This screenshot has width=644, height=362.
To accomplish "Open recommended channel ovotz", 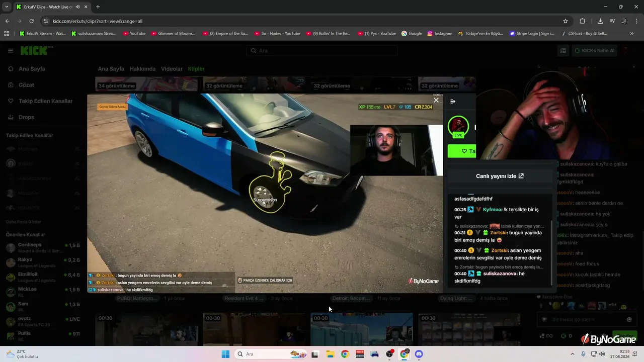I will tap(43, 320).
